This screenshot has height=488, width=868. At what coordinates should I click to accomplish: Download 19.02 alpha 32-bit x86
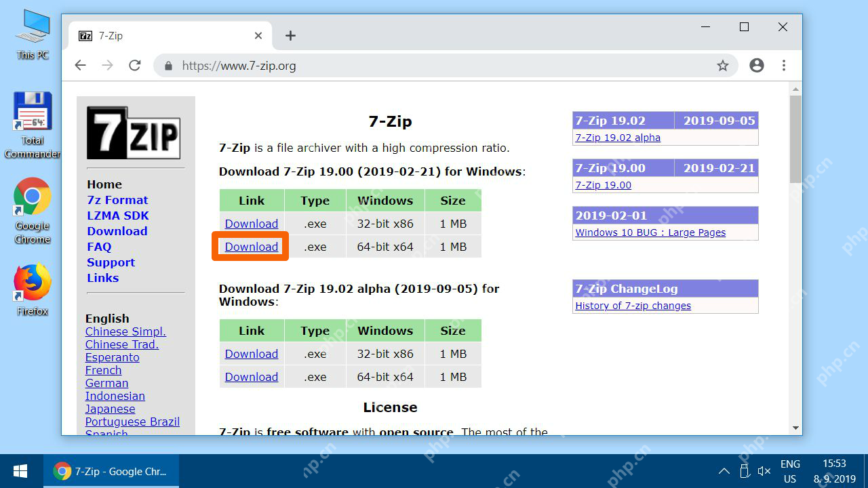[252, 354]
